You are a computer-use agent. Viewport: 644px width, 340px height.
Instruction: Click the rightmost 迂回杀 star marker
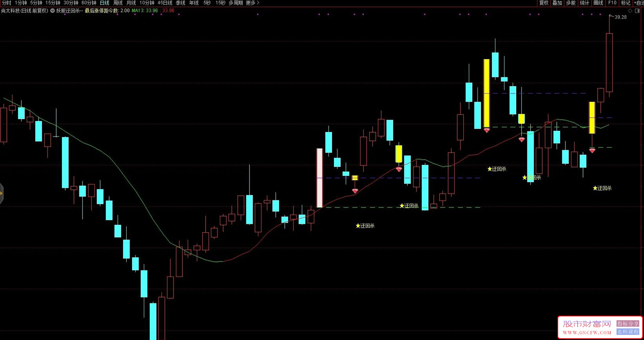[602, 188]
